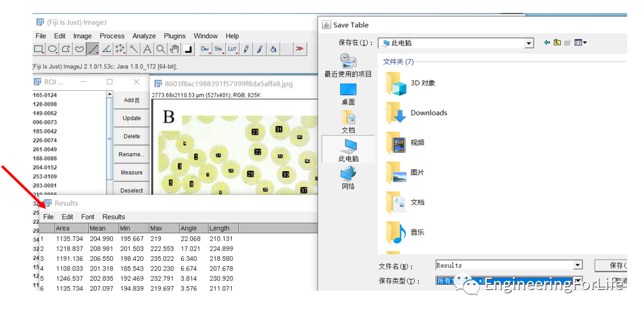
Task: Open Recent Items (最近使用的项目) in sidebar
Action: [348, 66]
